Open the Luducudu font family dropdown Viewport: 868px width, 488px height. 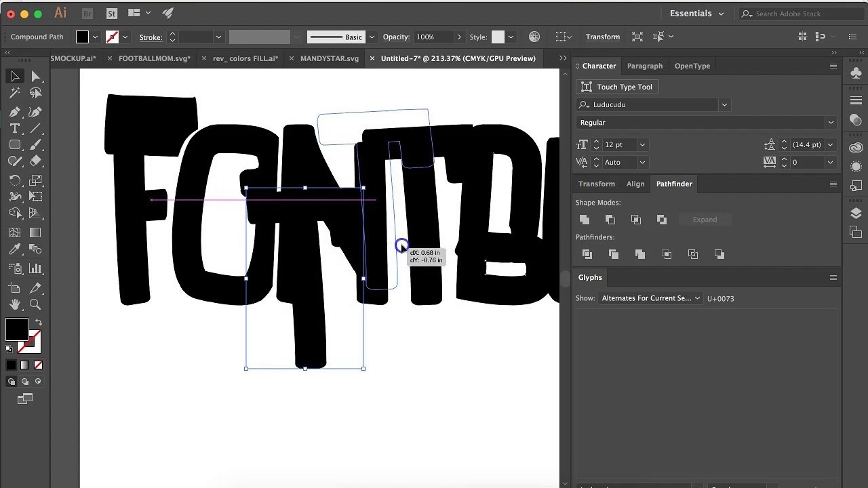724,104
